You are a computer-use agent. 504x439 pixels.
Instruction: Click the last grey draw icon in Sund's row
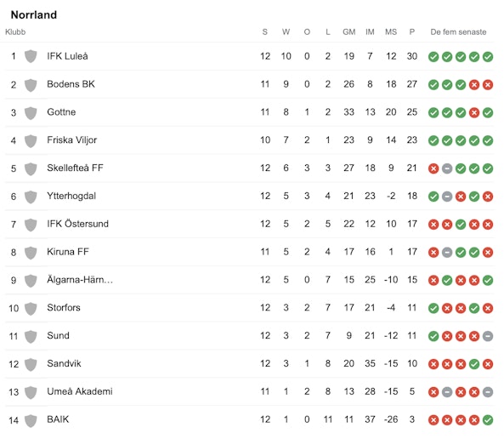point(488,337)
